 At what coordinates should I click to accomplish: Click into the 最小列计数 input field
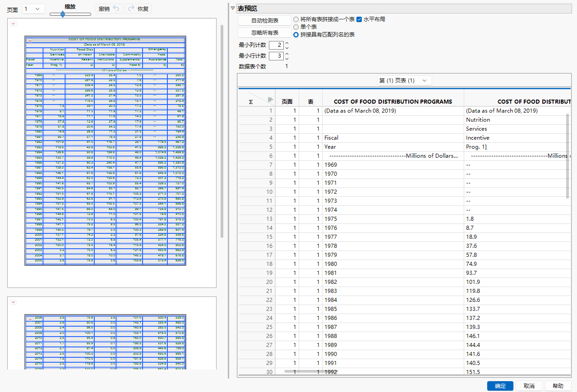276,45
